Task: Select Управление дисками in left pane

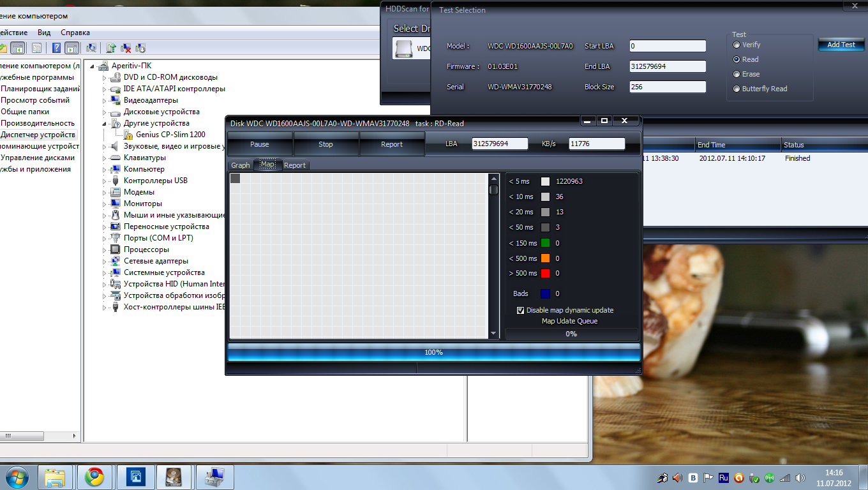Action: click(38, 158)
